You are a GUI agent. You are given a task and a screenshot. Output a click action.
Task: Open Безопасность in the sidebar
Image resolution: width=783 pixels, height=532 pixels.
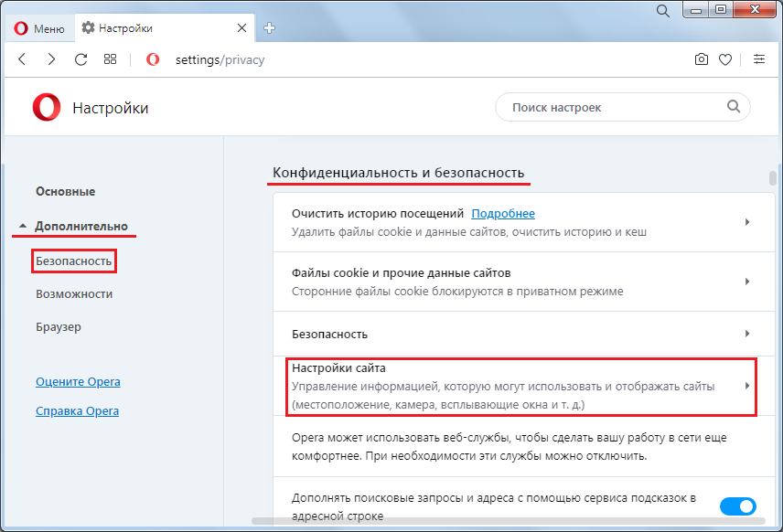[x=74, y=261]
